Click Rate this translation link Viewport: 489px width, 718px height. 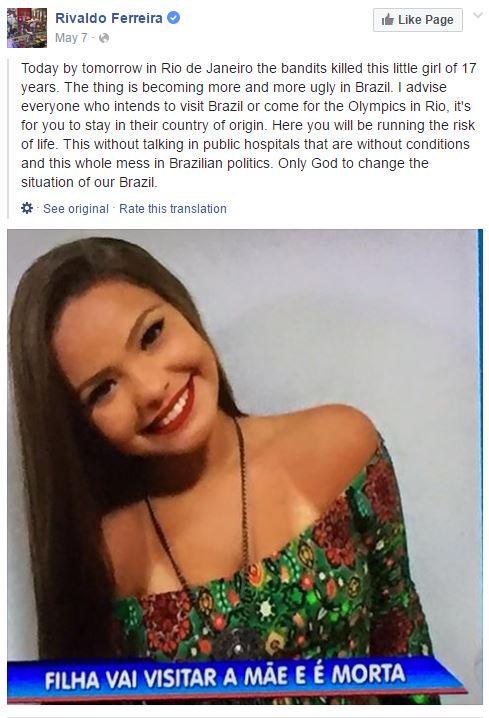(x=173, y=209)
